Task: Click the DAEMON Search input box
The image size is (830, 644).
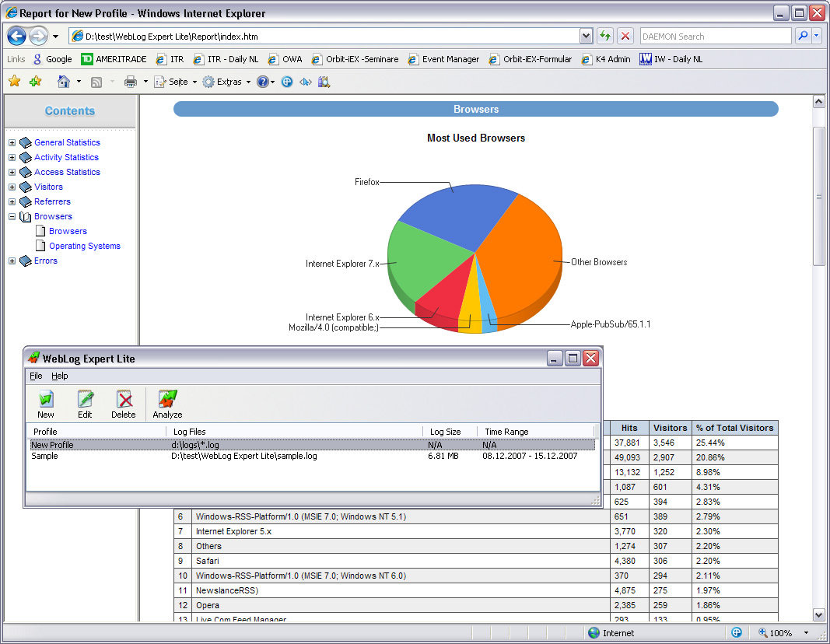Action: tap(715, 36)
